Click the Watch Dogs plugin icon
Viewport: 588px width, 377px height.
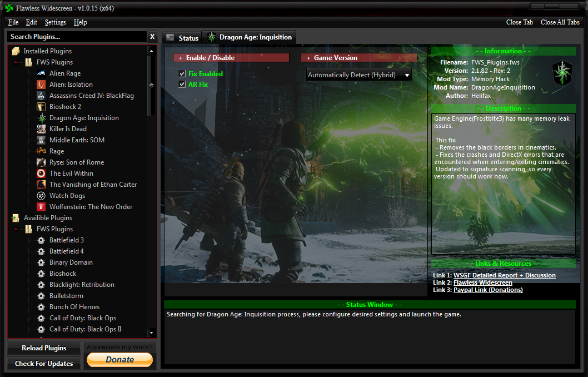point(41,196)
